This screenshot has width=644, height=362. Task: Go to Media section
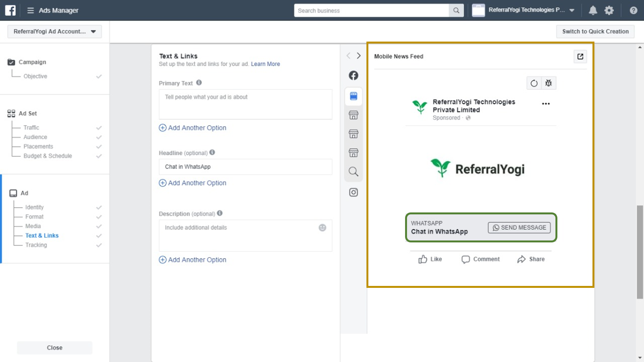point(33,226)
